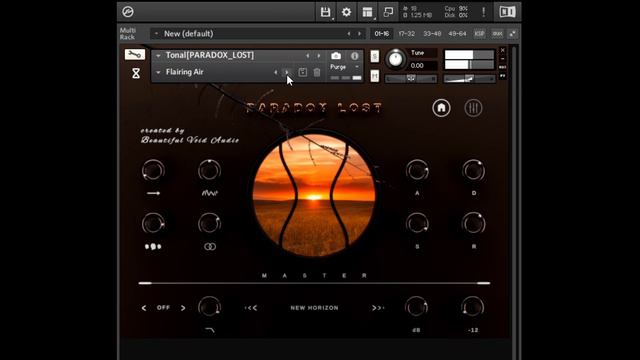Open the workspace layout menu
640x360 pixels.
tap(367, 12)
